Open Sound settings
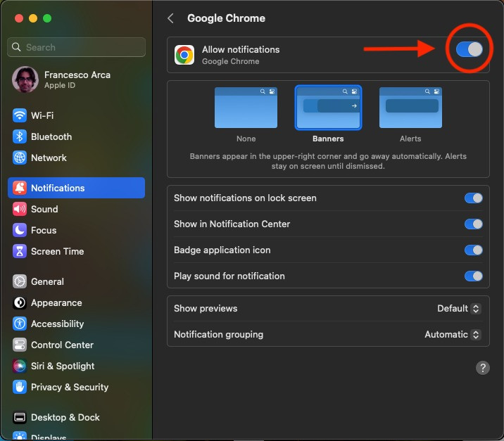504x441 pixels. click(76, 209)
